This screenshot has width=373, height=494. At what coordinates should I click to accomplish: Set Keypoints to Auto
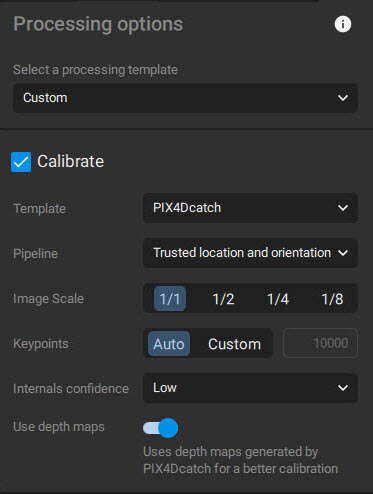click(169, 344)
